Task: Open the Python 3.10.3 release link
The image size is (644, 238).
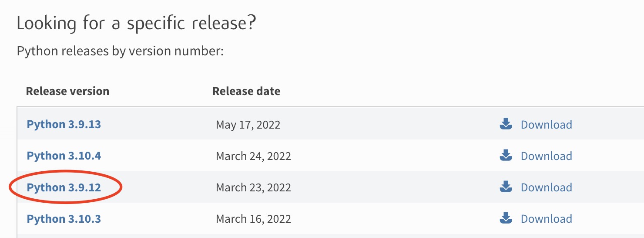Action: [64, 218]
